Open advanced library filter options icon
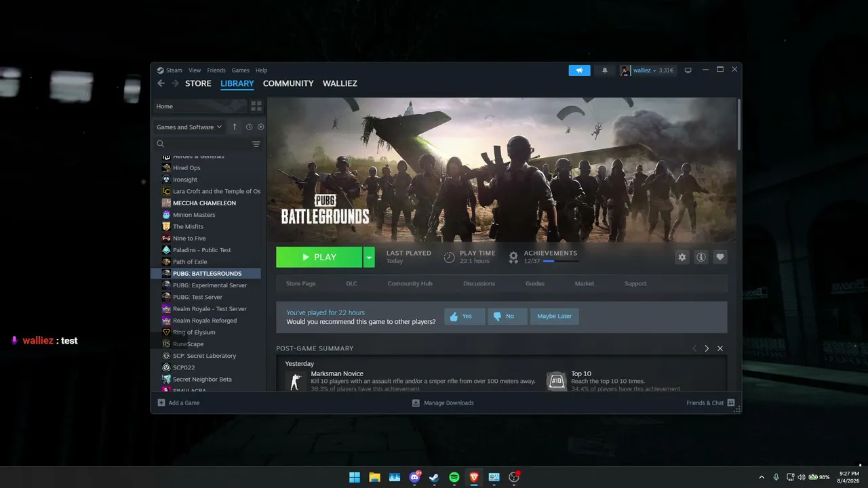Viewport: 868px width, 488px height. [256, 144]
